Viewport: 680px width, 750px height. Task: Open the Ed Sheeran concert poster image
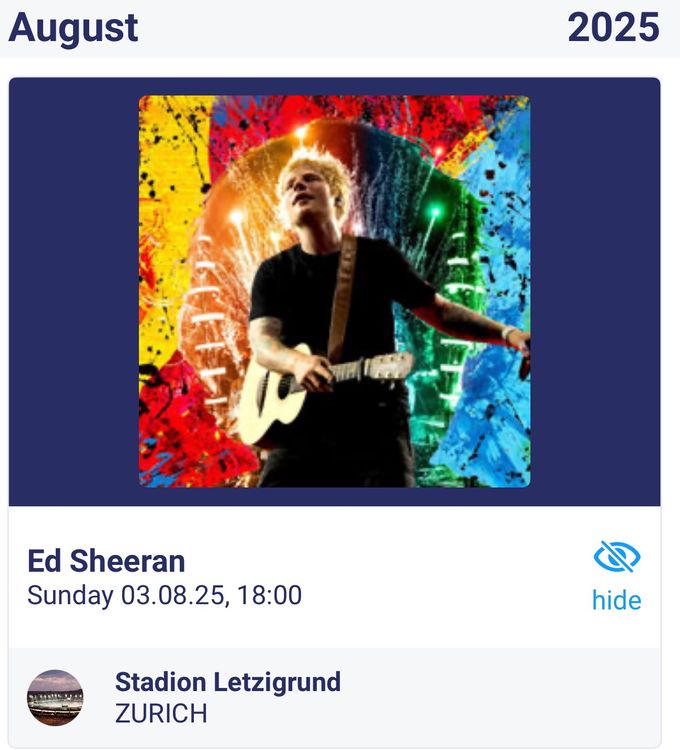coord(334,291)
